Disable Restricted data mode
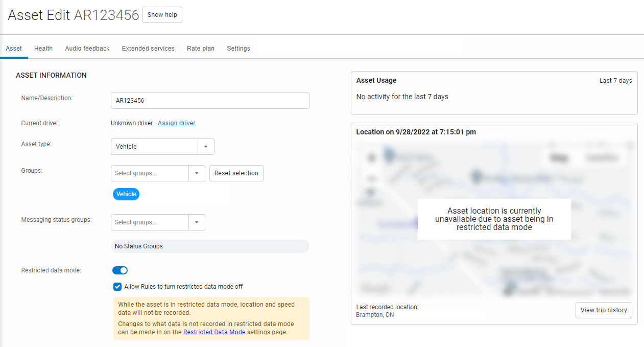This screenshot has width=644, height=347. pyautogui.click(x=120, y=270)
